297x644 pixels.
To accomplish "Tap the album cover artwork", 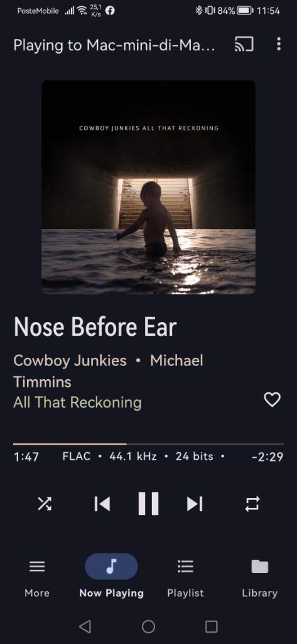I will [x=148, y=187].
